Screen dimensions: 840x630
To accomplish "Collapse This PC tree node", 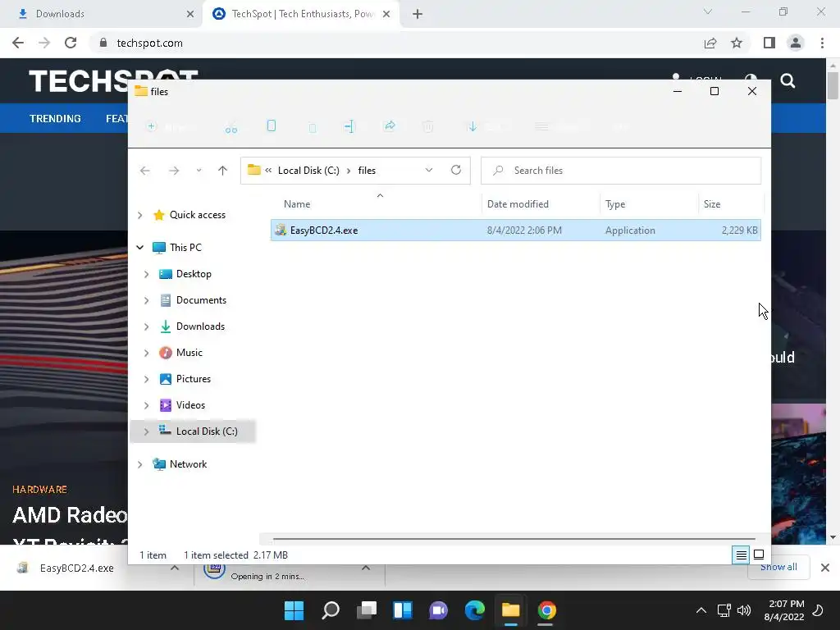I will (139, 248).
